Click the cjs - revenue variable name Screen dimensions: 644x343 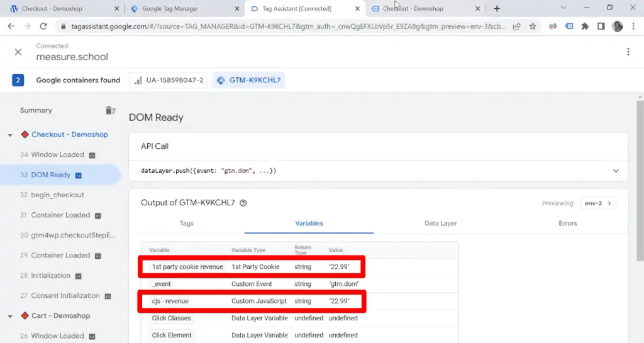(x=170, y=301)
